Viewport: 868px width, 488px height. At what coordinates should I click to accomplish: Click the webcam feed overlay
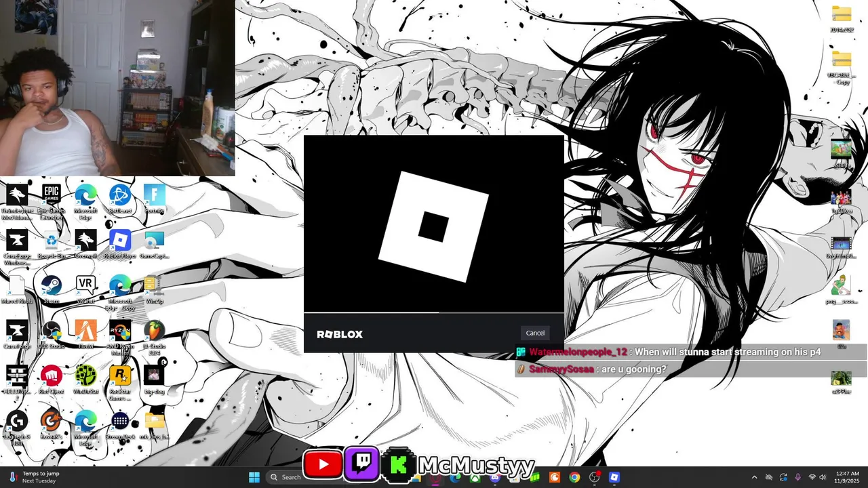point(117,88)
